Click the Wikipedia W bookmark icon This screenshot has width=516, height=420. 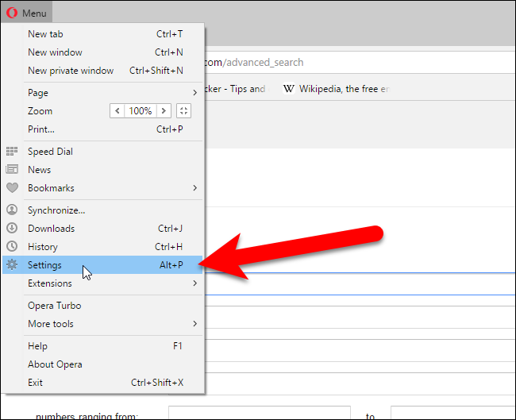(x=289, y=89)
